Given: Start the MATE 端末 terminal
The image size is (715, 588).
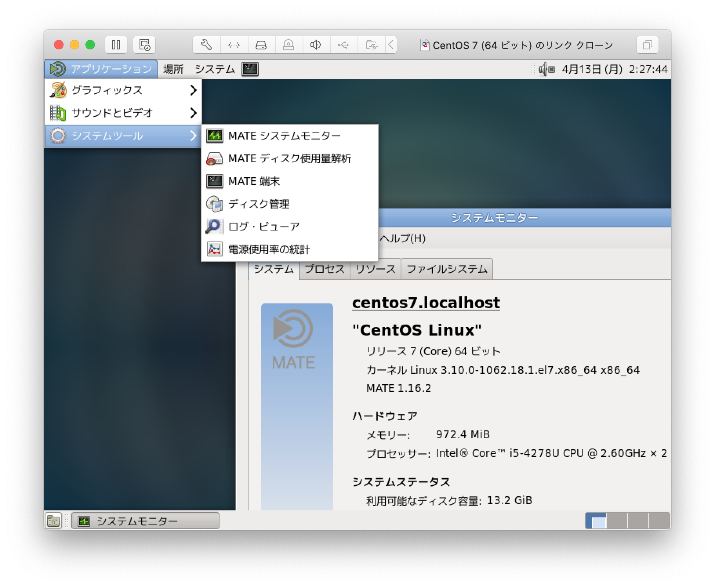Looking at the screenshot, I should pos(254,181).
